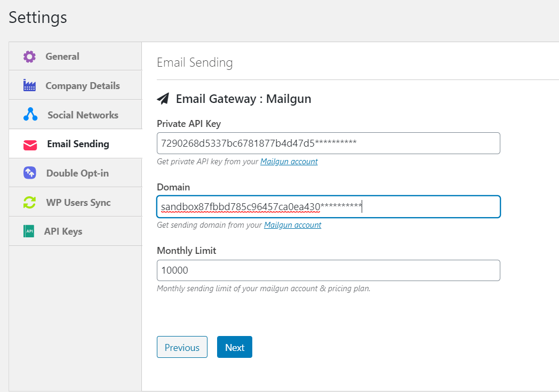This screenshot has height=392, width=559.
Task: Click the Double Opt-in arrows icon
Action: (x=29, y=172)
